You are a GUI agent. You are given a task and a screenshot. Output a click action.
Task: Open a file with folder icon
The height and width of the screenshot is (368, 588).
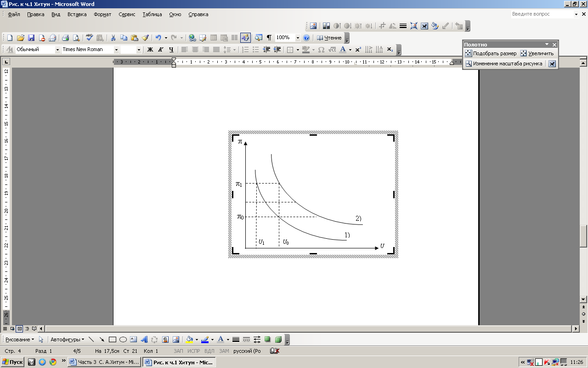click(21, 38)
